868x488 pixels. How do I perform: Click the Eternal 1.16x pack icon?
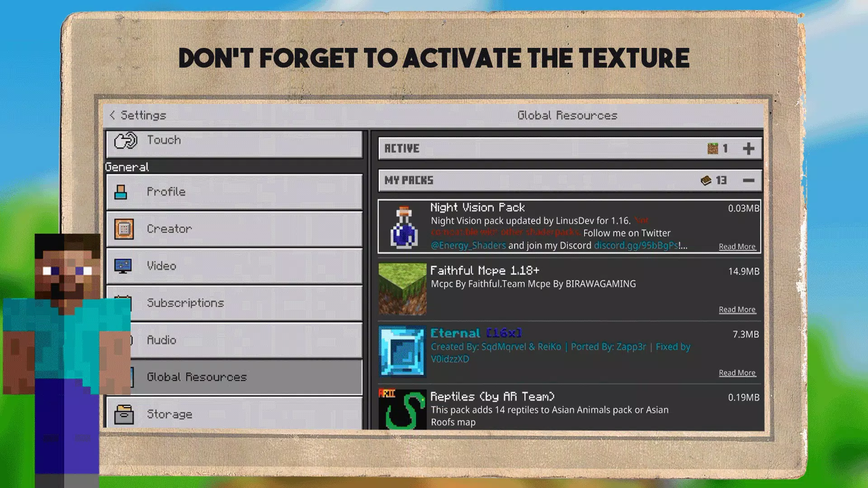402,351
